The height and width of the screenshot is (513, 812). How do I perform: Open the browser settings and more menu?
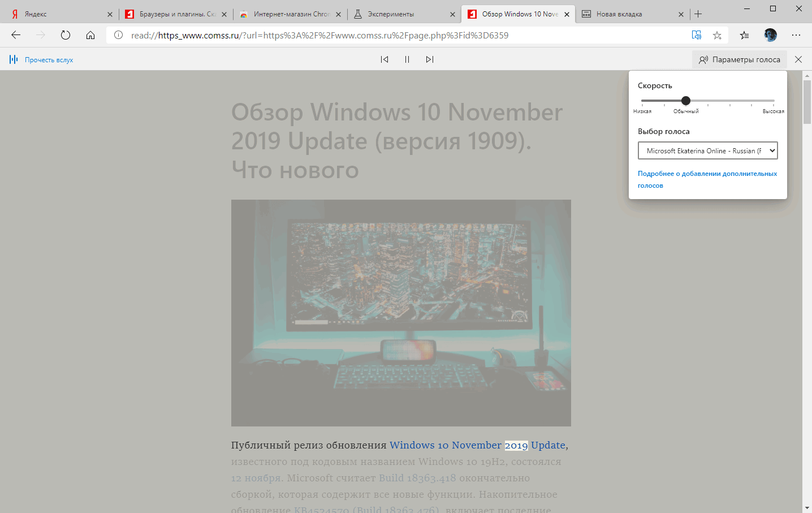click(x=796, y=35)
